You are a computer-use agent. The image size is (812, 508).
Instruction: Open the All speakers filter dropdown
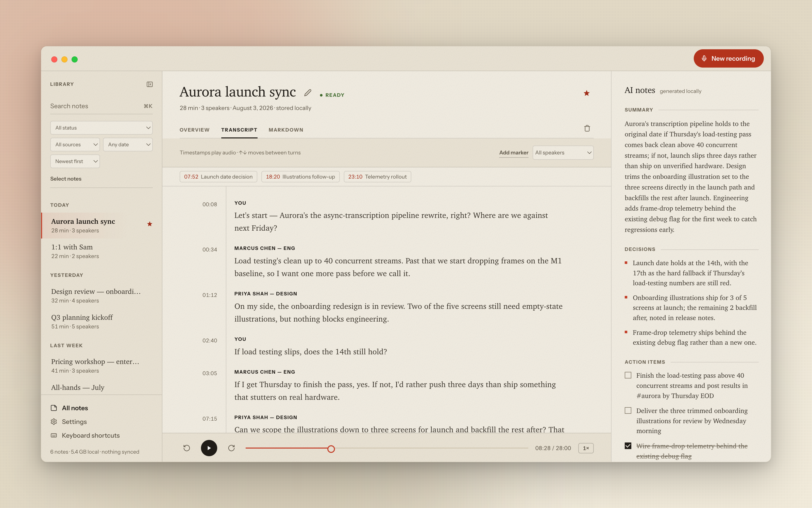coord(563,153)
